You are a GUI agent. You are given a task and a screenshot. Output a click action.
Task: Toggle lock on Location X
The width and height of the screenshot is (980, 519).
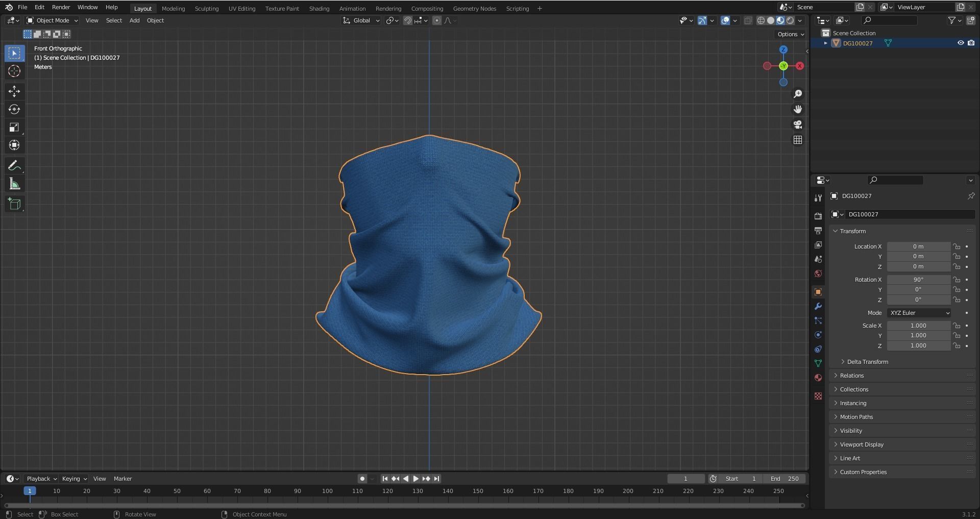click(x=957, y=246)
